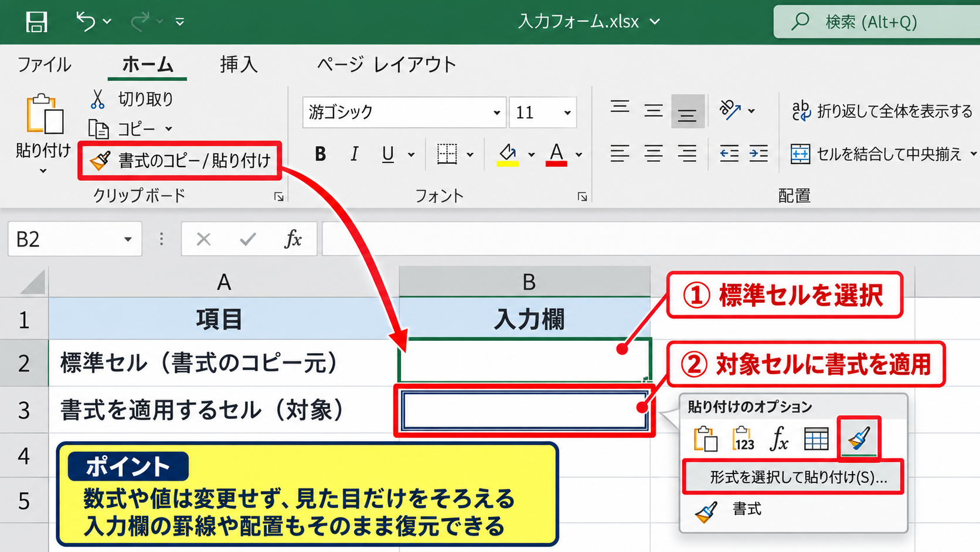Select the paste values 123 icon
Screen dimensions: 980x552
tap(743, 438)
